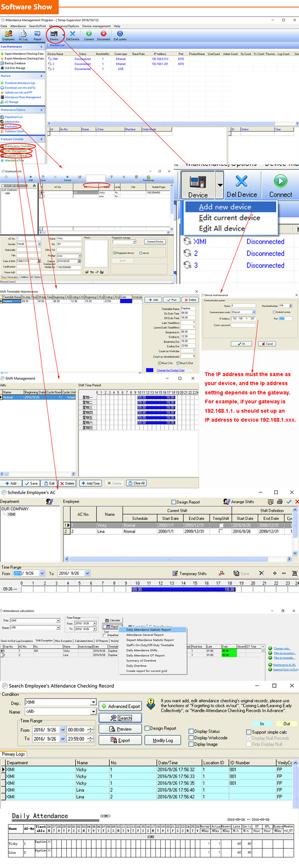299x868 pixels.
Task: Click the info lightbulb icon in Search window
Action: pyautogui.click(x=151, y=703)
